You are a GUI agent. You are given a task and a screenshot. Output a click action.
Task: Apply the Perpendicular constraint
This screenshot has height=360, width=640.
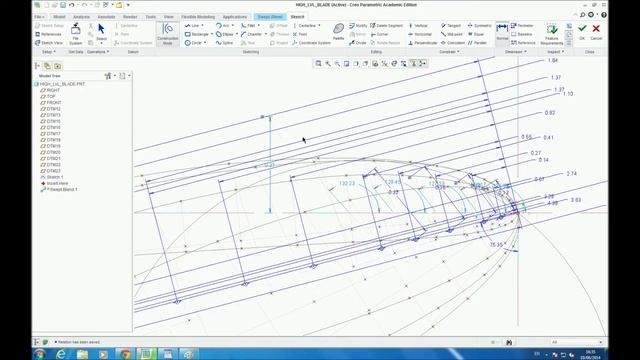[422, 43]
